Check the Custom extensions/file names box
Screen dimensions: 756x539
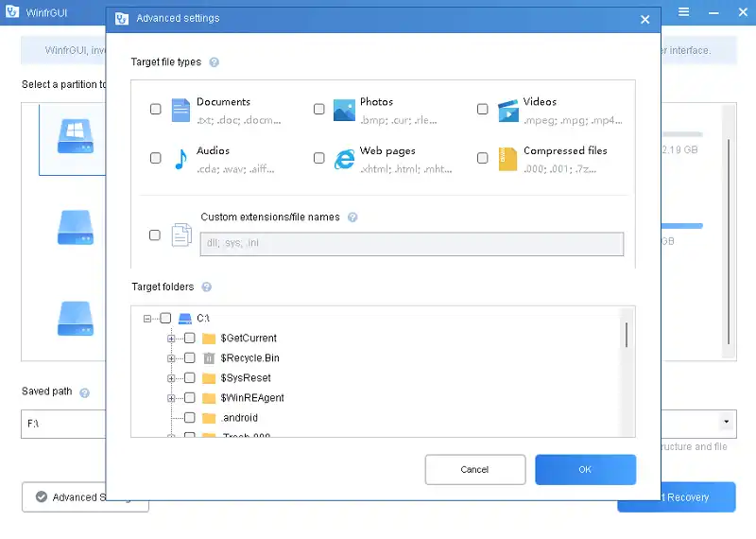click(156, 235)
